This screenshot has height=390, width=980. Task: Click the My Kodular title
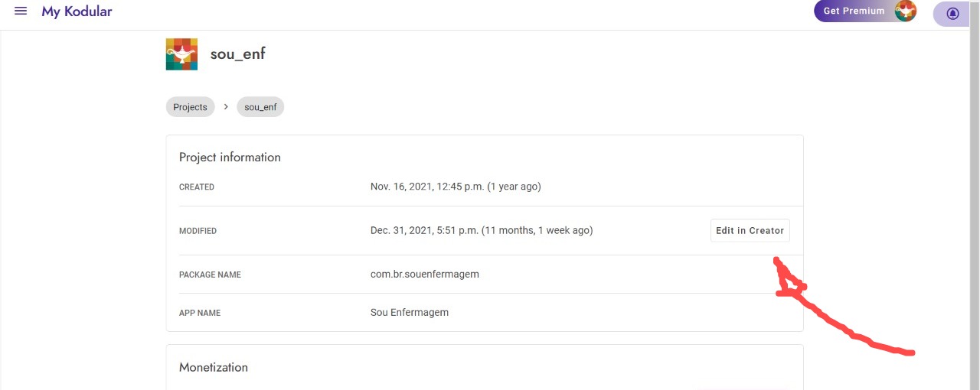coord(77,11)
